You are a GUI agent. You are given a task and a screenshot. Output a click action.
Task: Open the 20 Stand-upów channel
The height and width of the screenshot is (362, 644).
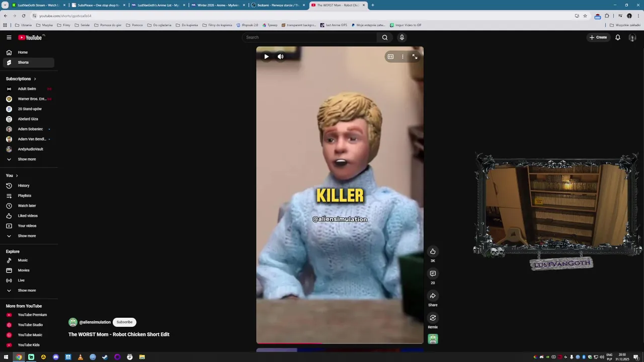[x=28, y=109]
